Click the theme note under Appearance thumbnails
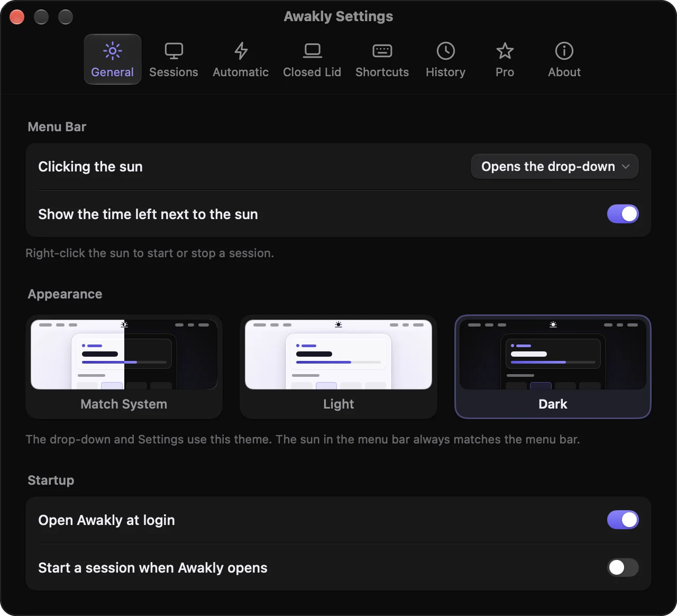Viewport: 677px width, 616px height. tap(303, 440)
